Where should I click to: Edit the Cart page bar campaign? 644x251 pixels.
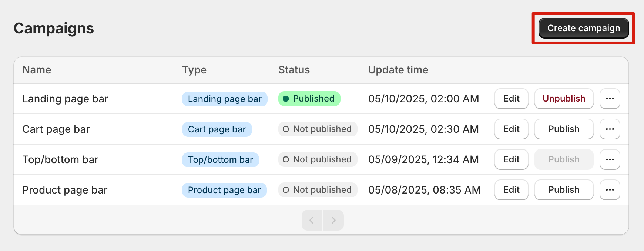point(511,129)
